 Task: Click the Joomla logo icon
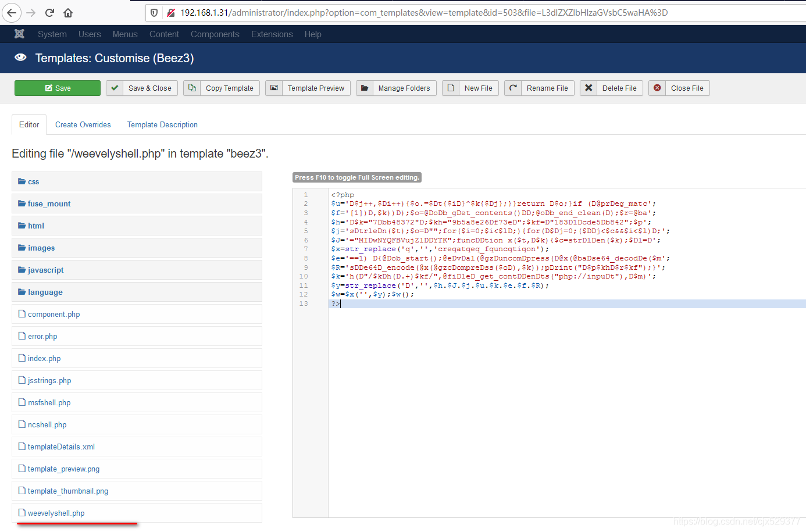coord(19,34)
